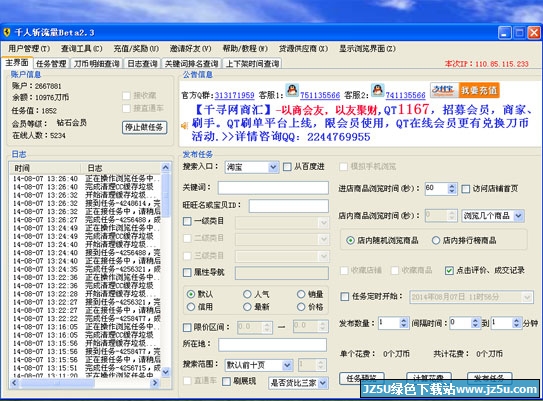Select the 店内随机浏览商品 radio button

point(350,240)
